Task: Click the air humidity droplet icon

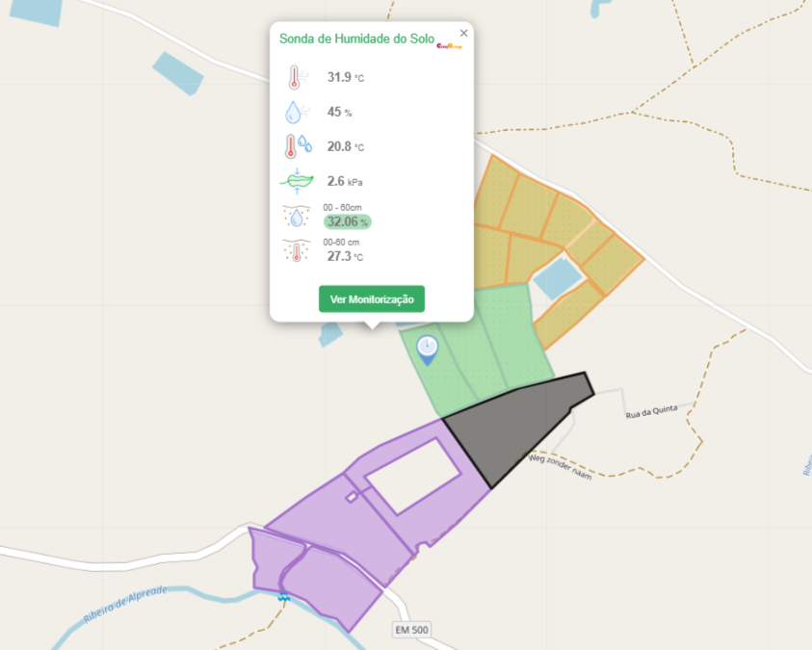Action: (295, 113)
